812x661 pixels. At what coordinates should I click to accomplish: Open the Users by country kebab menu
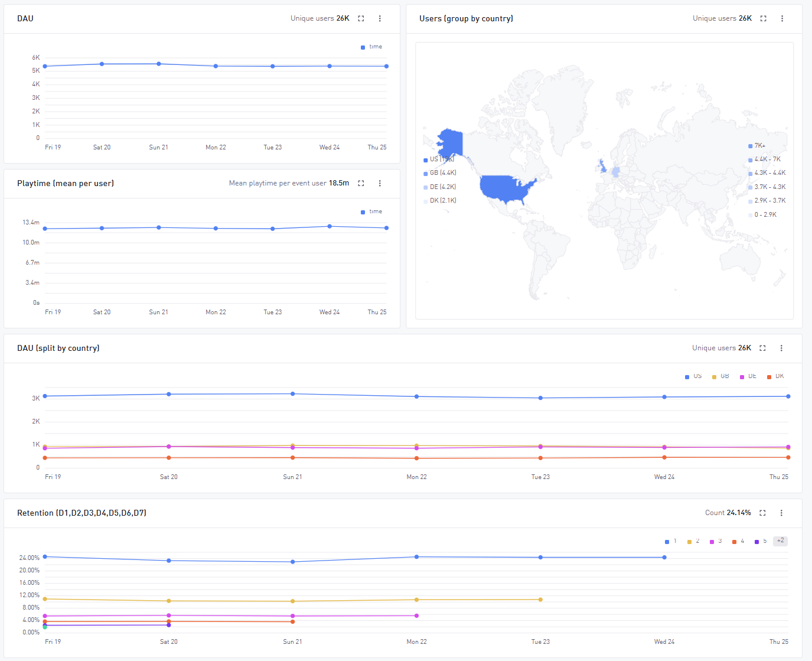coord(782,18)
